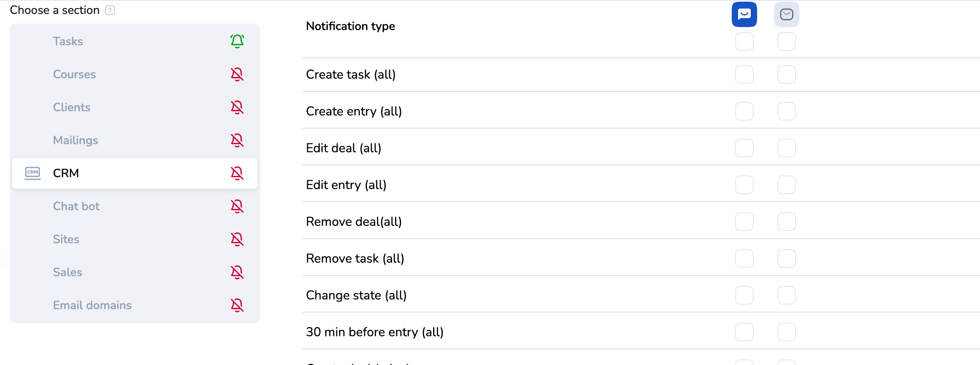Enable email notification for Edit deal (all)
Screen dimensions: 980x365
786,148
